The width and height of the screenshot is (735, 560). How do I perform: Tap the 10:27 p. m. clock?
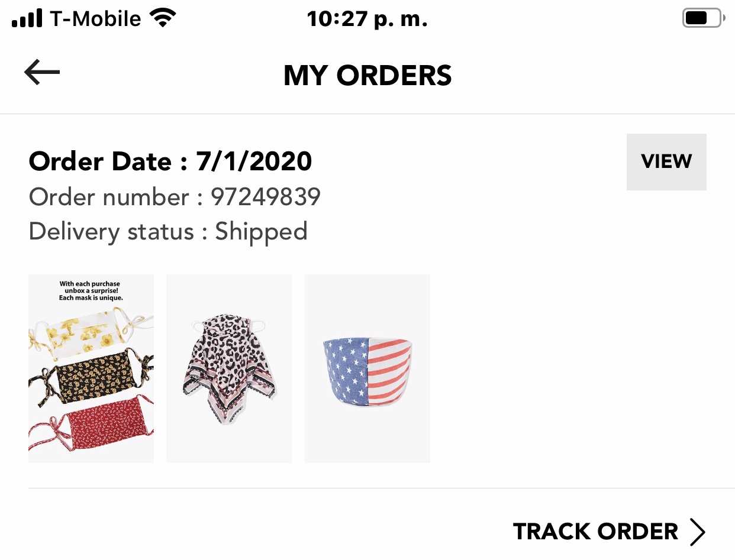pyautogui.click(x=367, y=20)
